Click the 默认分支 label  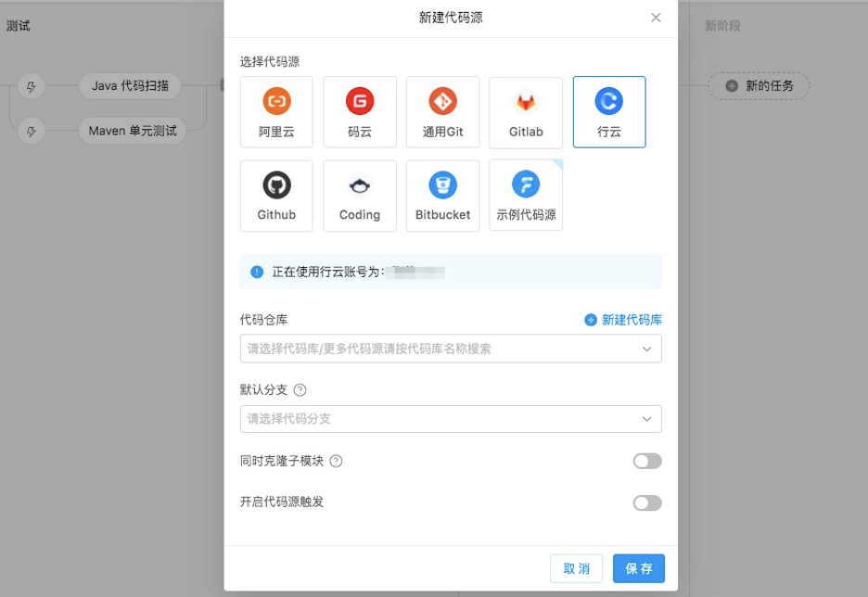click(263, 390)
